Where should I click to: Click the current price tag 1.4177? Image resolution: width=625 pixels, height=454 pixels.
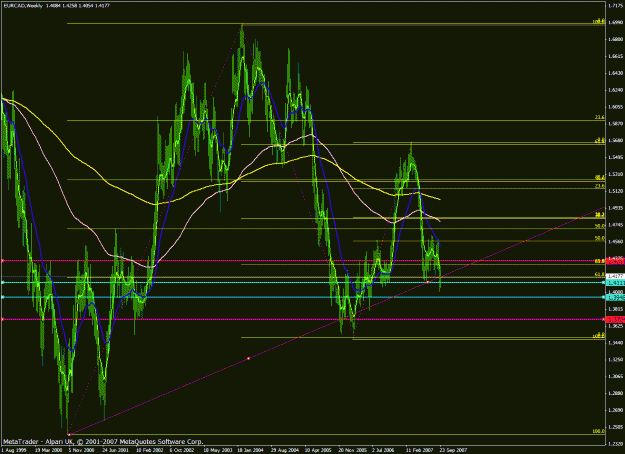click(614, 276)
